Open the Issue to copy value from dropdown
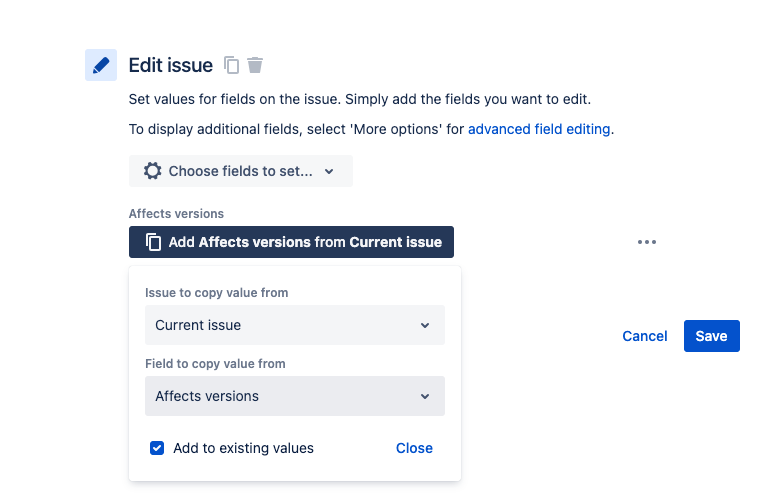This screenshot has width=768, height=504. click(295, 325)
